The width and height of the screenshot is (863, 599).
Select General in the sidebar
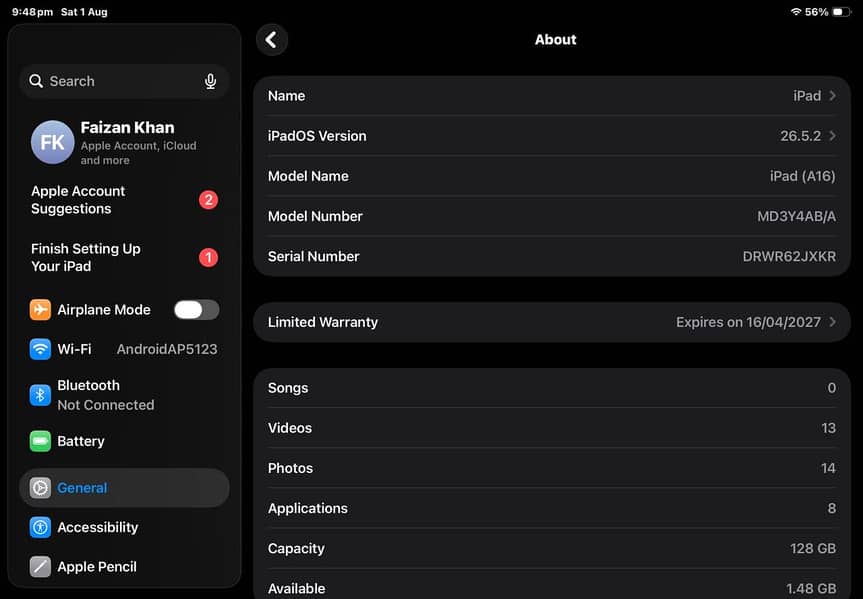(x=124, y=488)
